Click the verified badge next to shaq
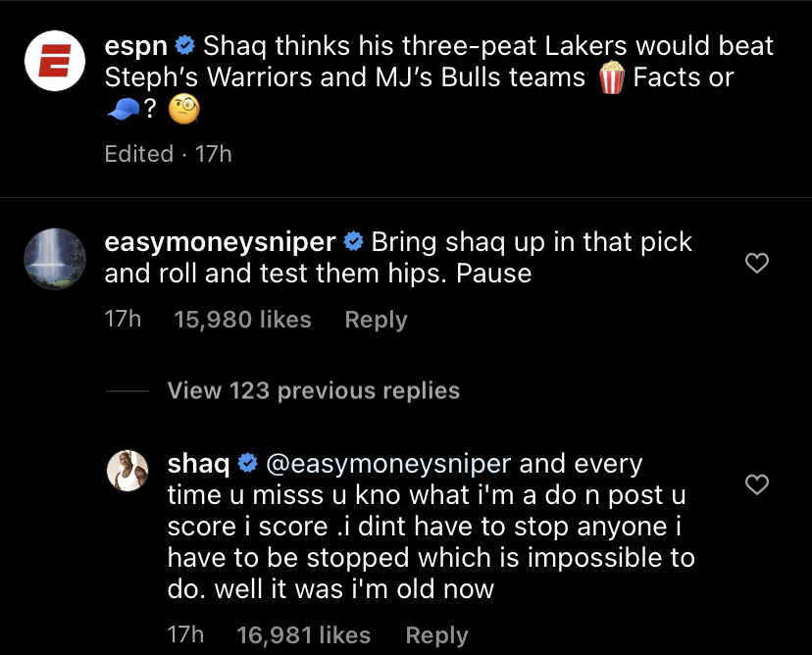 point(247,461)
